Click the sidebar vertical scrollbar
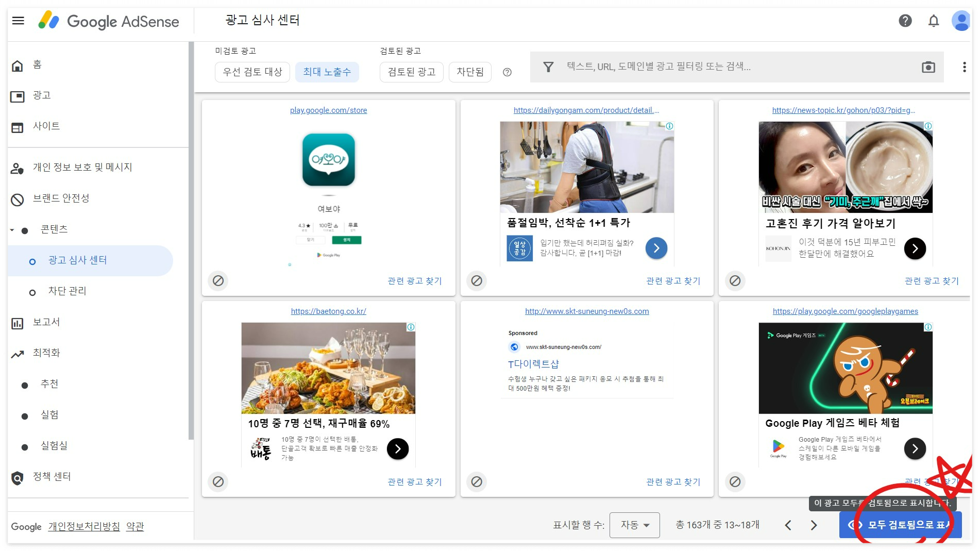 tap(191, 241)
